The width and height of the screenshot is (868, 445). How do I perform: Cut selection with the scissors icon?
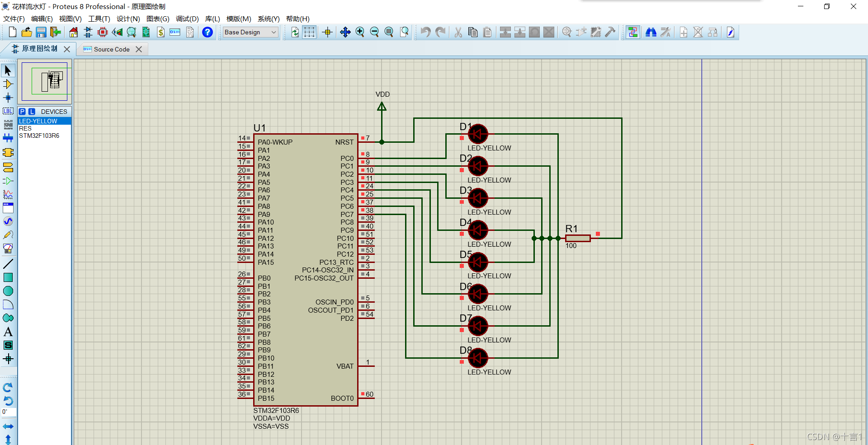(x=458, y=32)
